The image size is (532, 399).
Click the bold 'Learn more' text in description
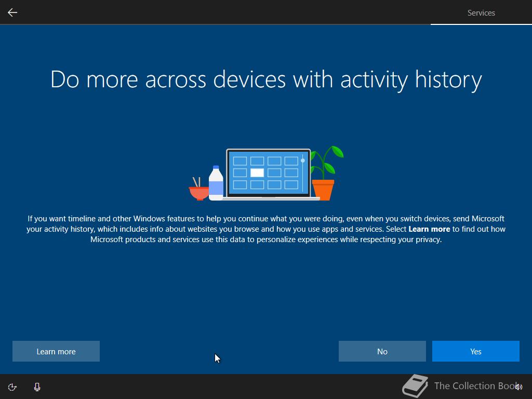click(429, 229)
